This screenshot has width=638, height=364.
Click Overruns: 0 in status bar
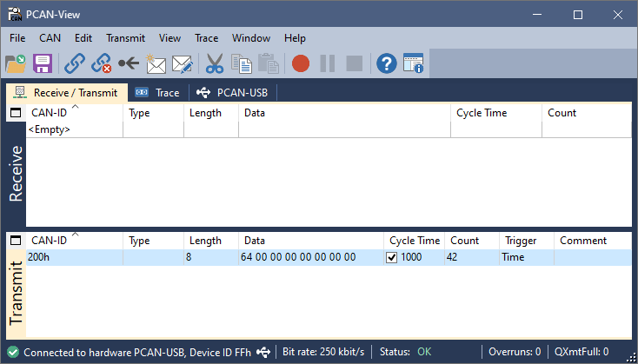pos(515,352)
